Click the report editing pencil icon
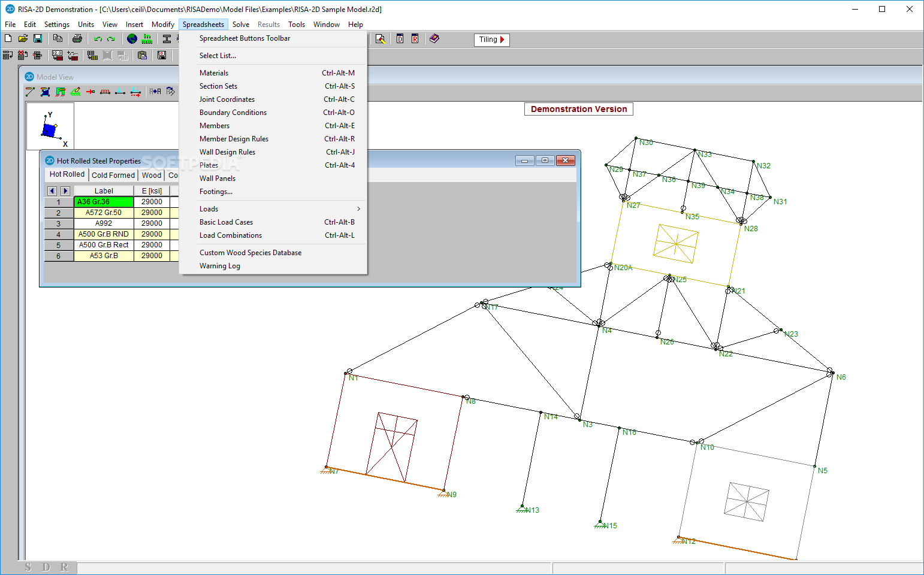The width and height of the screenshot is (924, 575). [380, 39]
